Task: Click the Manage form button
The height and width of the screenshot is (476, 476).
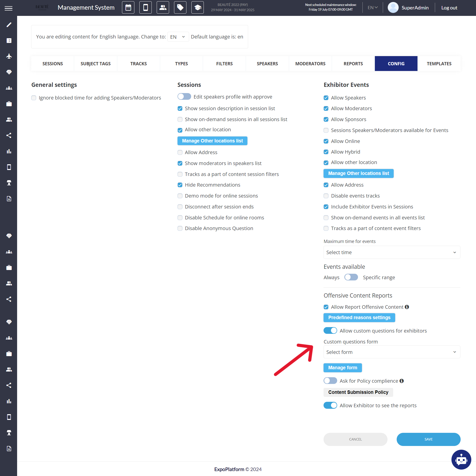Action: coord(343,368)
